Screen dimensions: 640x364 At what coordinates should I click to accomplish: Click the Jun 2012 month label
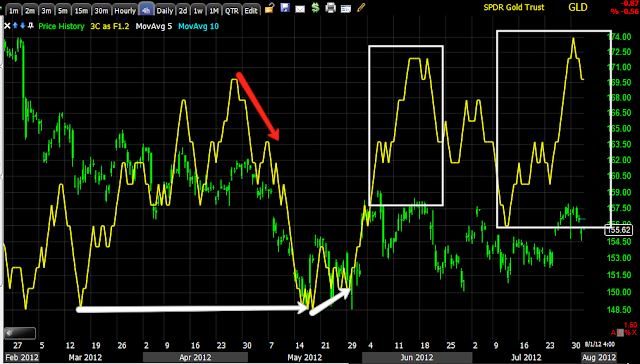pos(417,357)
